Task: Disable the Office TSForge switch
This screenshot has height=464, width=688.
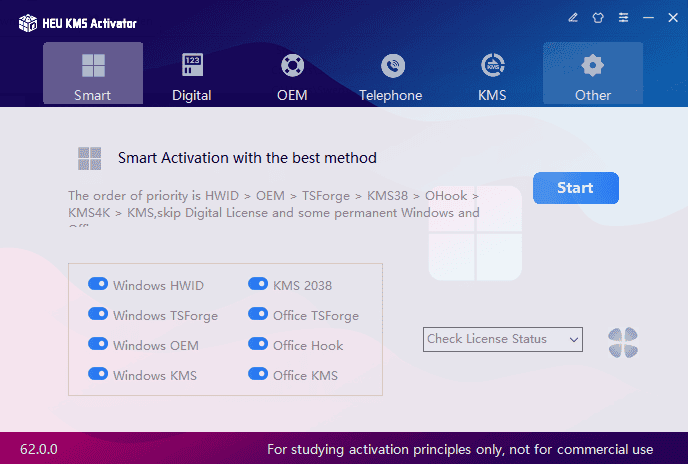Action: (258, 314)
